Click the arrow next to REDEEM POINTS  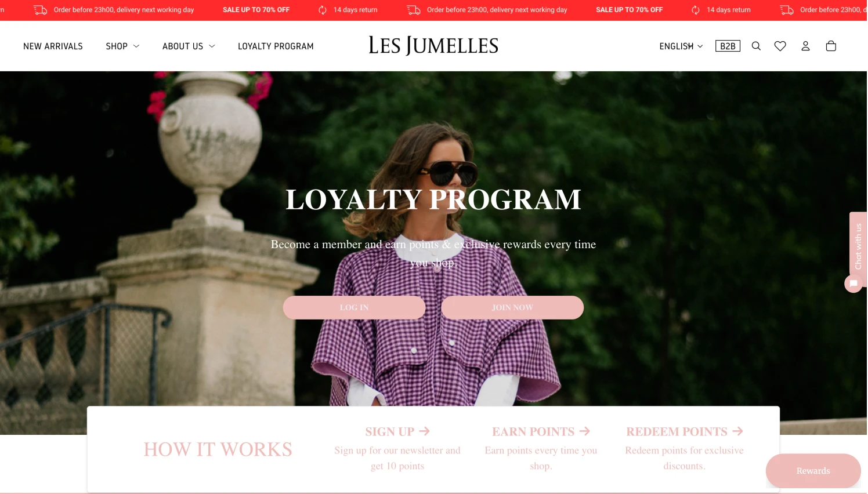(739, 432)
